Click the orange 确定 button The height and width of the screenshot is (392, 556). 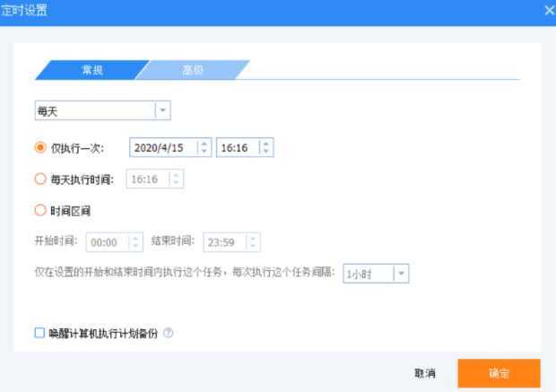point(499,373)
